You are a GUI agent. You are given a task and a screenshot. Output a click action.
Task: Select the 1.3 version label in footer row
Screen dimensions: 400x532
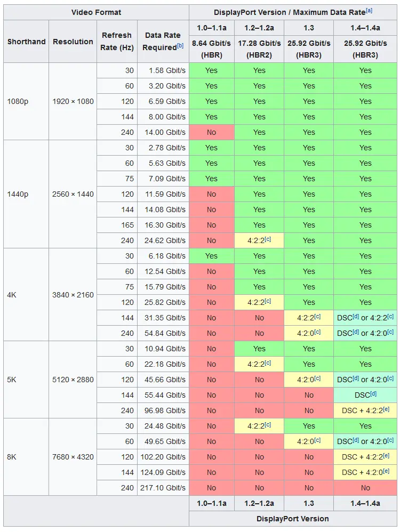(x=309, y=503)
